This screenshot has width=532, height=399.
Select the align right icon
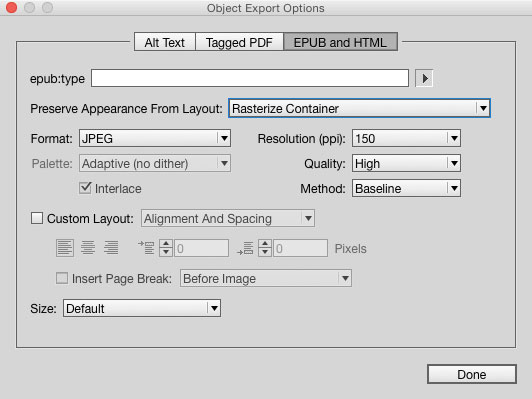click(111, 248)
